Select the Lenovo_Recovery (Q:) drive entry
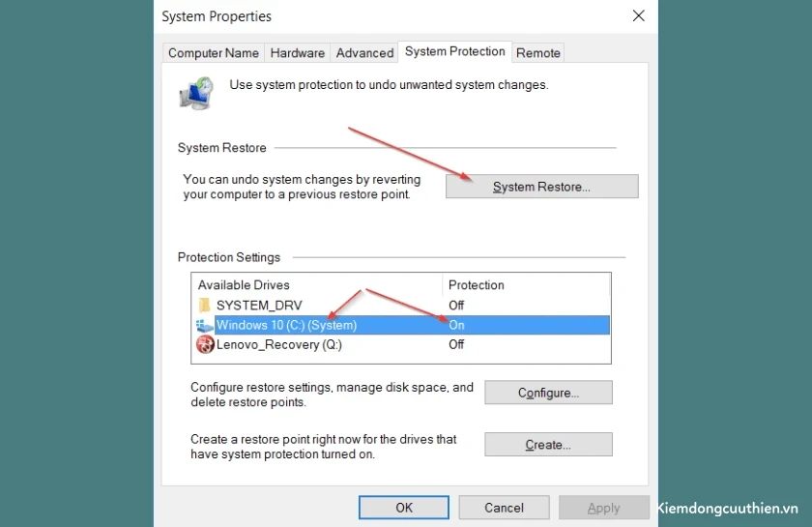 [x=401, y=344]
